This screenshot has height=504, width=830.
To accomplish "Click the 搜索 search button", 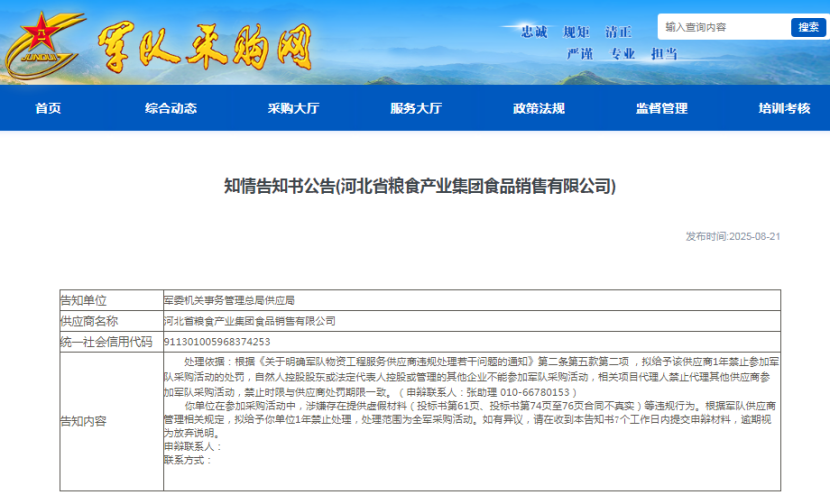I will point(808,27).
